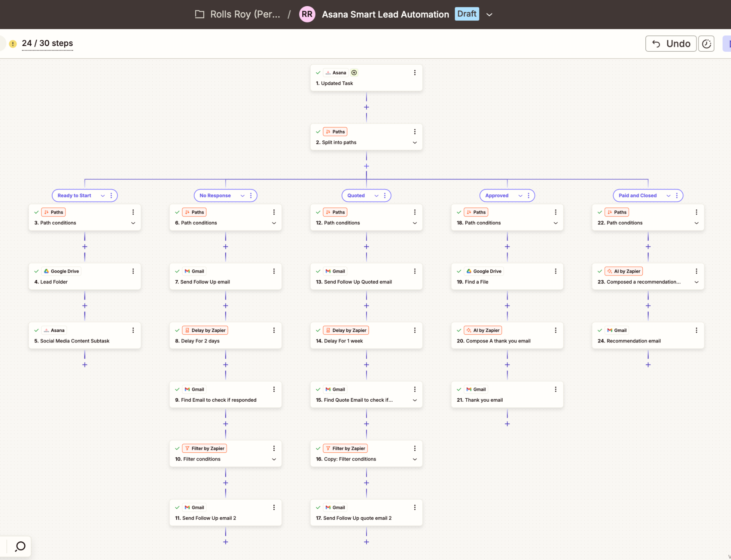Click the Google Drive icon on Lead Folder
This screenshot has height=560, width=731.
[x=46, y=271]
